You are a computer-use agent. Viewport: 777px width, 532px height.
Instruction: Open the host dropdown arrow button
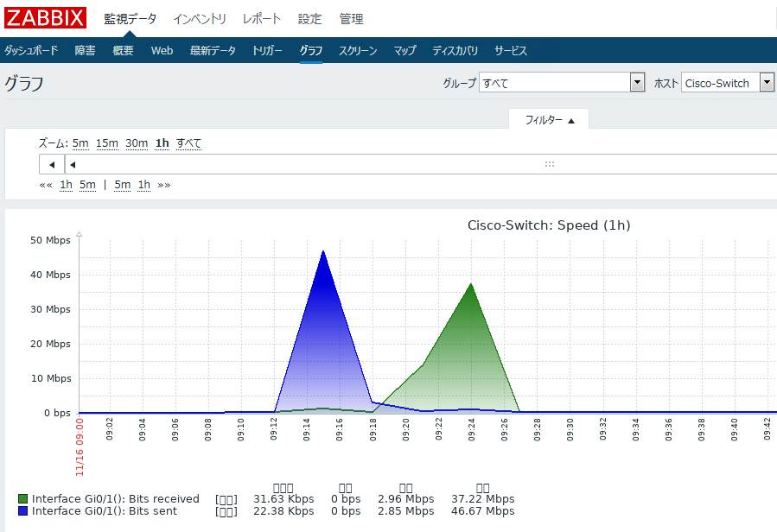tap(765, 81)
